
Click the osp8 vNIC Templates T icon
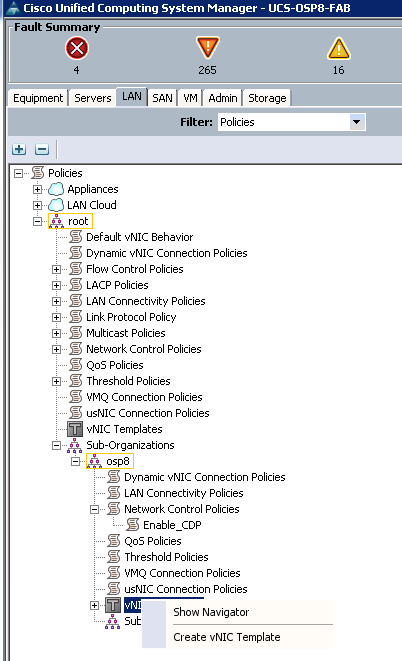click(113, 605)
